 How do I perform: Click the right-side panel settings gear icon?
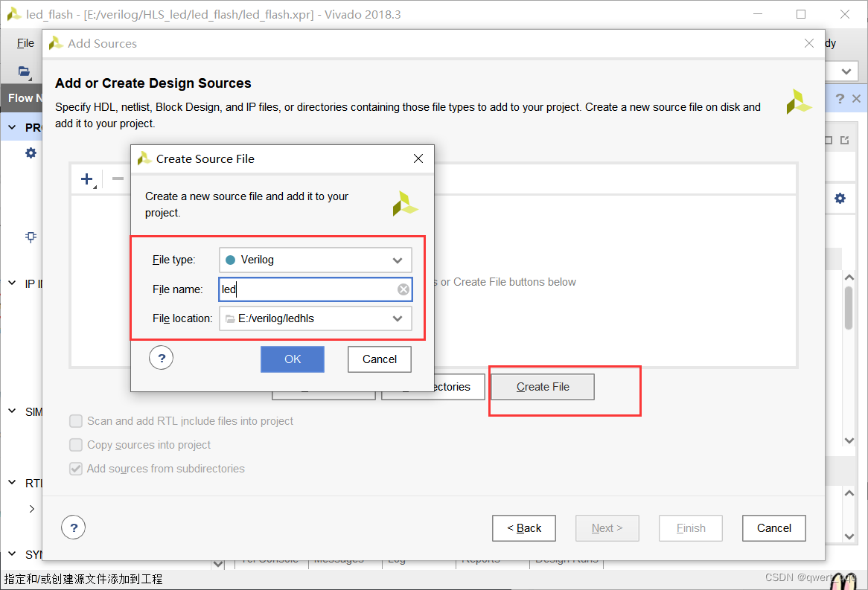click(x=840, y=198)
